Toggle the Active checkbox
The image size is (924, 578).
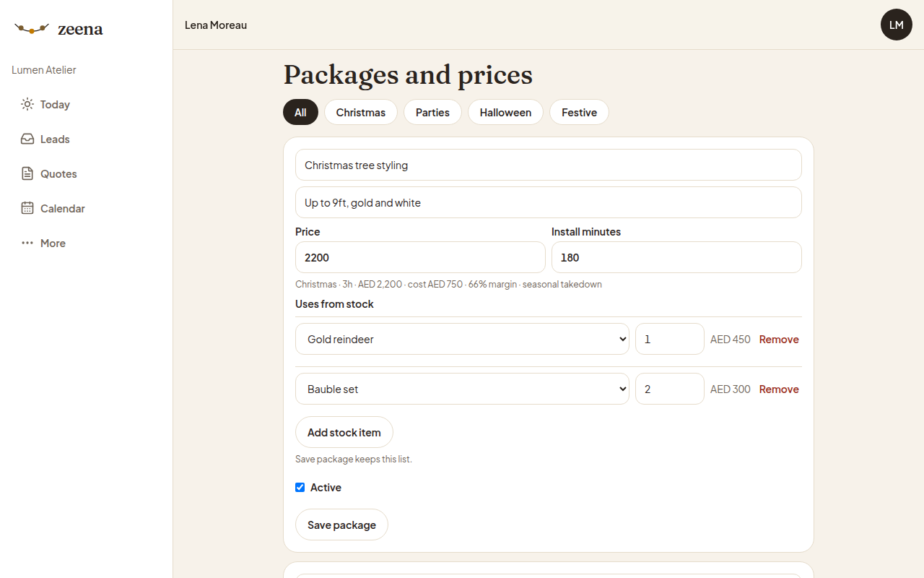300,488
